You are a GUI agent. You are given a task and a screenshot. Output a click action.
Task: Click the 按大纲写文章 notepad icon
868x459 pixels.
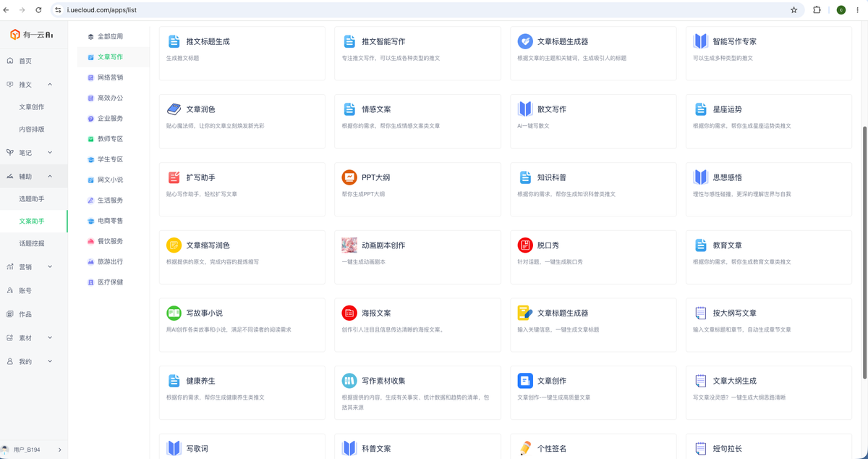click(x=700, y=313)
